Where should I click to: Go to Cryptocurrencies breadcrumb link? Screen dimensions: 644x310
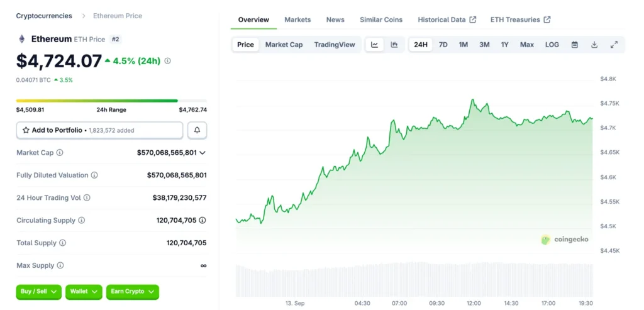[x=44, y=16]
